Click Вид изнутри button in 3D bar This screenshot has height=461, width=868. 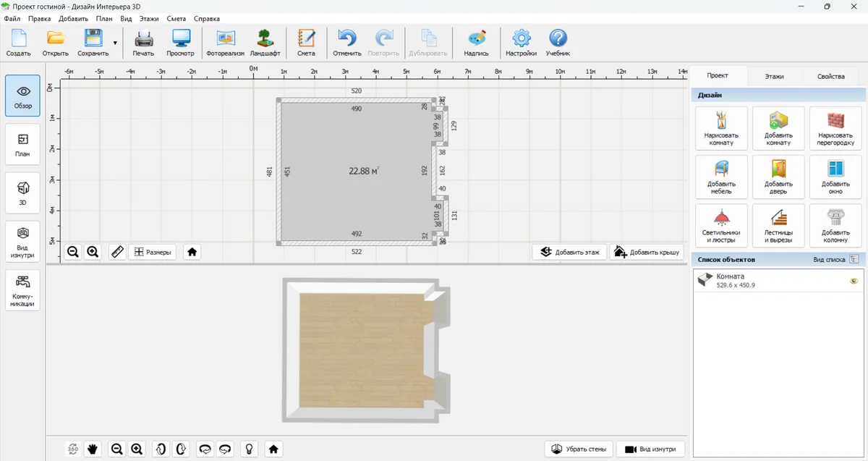[x=650, y=449]
